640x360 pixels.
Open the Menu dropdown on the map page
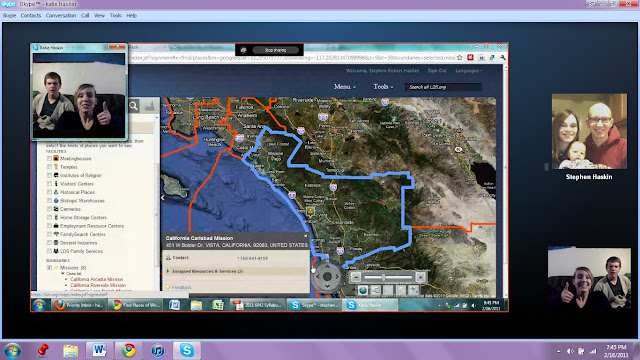click(344, 87)
